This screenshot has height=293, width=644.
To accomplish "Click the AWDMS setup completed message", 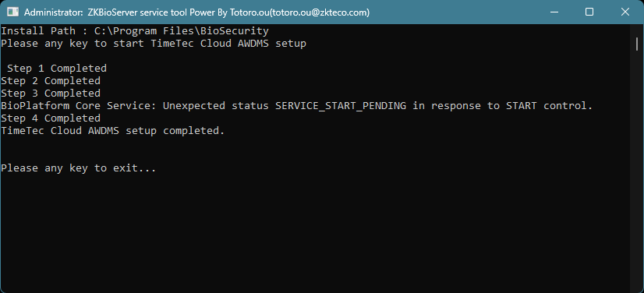I will pyautogui.click(x=113, y=131).
